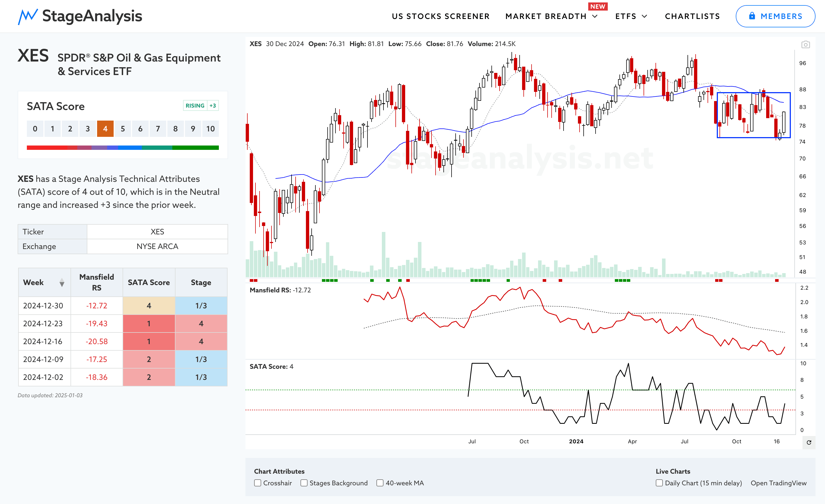Click SATA Score cell for 2024-12-30
This screenshot has width=825, height=504.
[x=149, y=305]
